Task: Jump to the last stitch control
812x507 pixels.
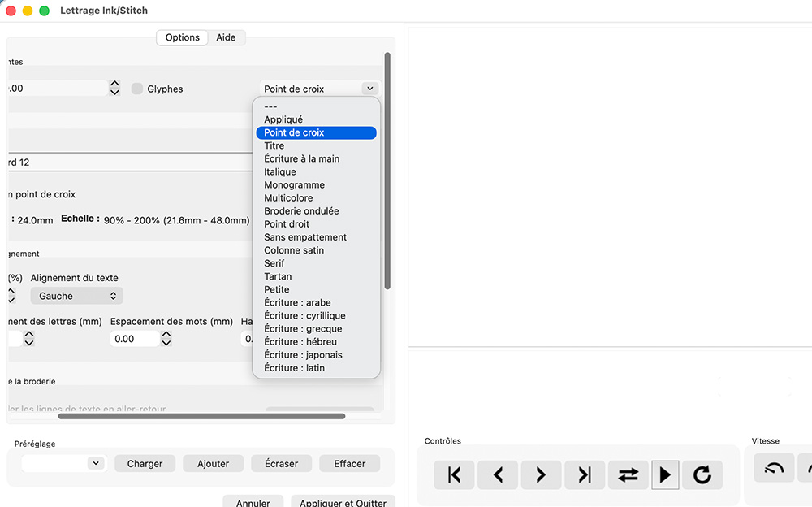Action: (585, 474)
